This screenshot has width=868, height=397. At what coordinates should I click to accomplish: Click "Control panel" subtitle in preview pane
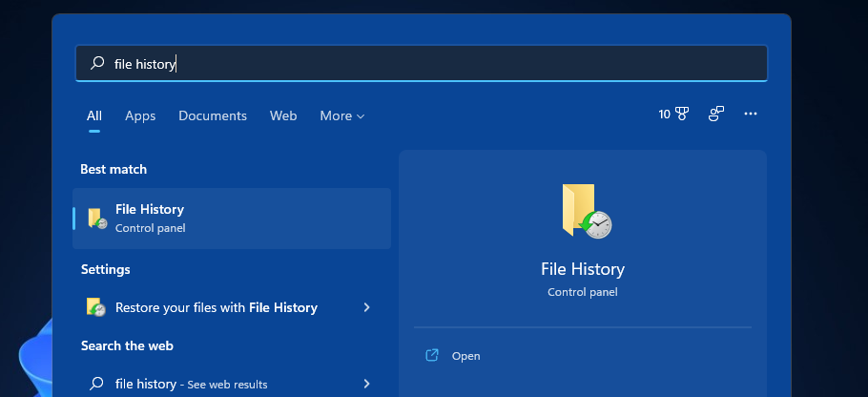(583, 292)
